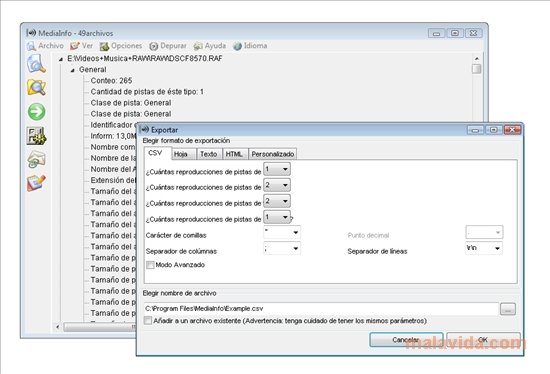Screen dimensions: 550x374
Task: Click the OK button in Exportar
Action: (x=483, y=340)
